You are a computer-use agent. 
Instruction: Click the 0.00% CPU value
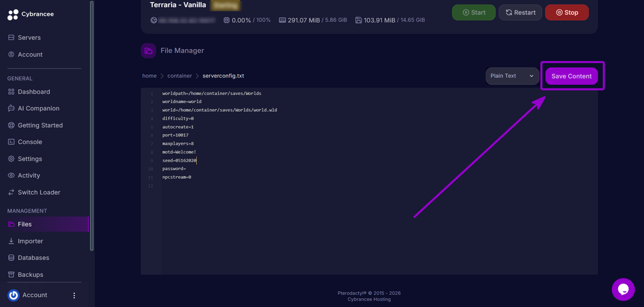241,20
